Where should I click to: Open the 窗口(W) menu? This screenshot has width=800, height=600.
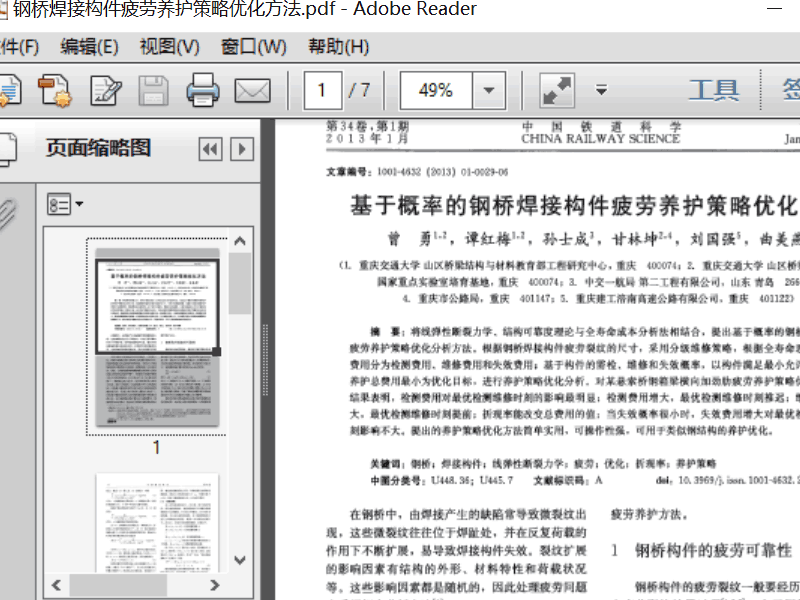[x=254, y=47]
